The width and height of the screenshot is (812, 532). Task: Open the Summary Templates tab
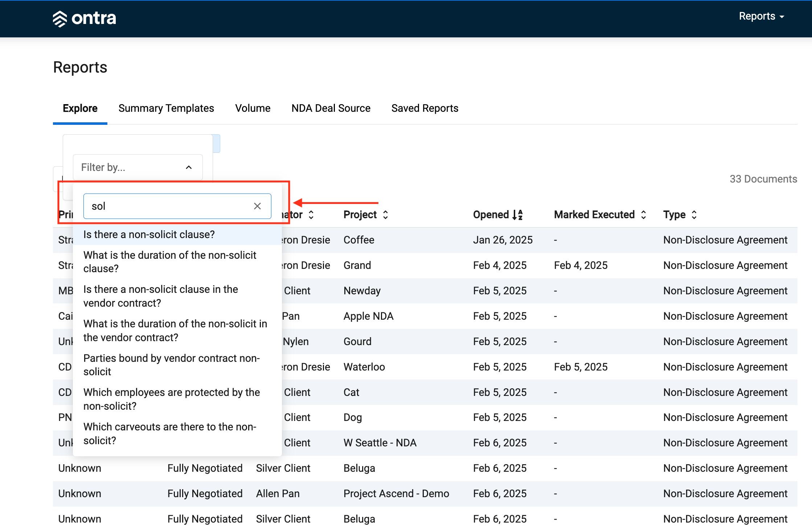166,108
